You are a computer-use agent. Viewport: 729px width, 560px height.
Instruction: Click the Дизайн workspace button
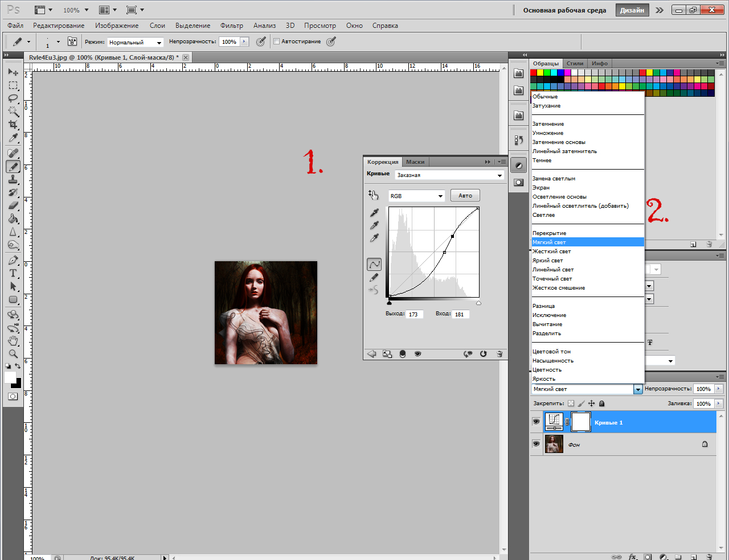[632, 10]
